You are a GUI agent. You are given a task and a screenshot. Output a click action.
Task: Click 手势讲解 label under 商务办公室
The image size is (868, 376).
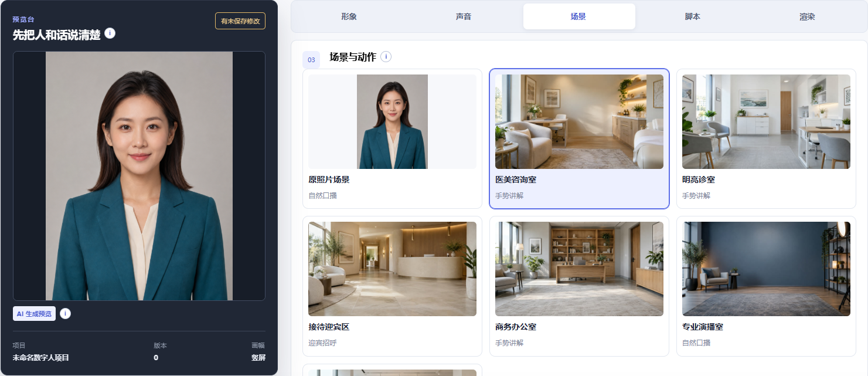pyautogui.click(x=509, y=343)
